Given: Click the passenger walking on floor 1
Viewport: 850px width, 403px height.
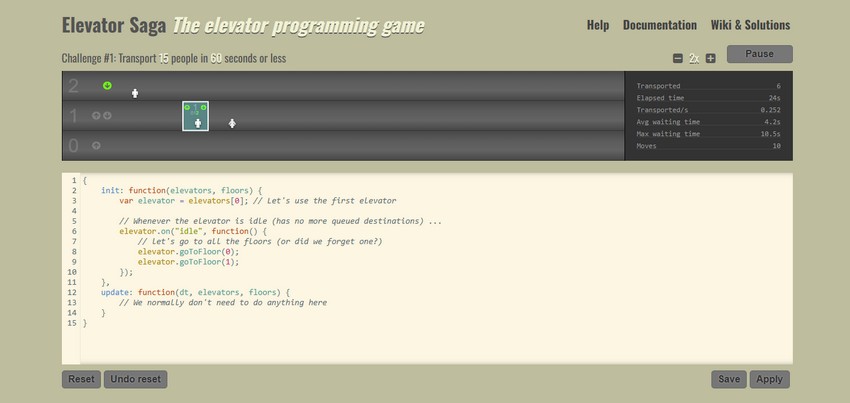Looking at the screenshot, I should click(x=232, y=123).
